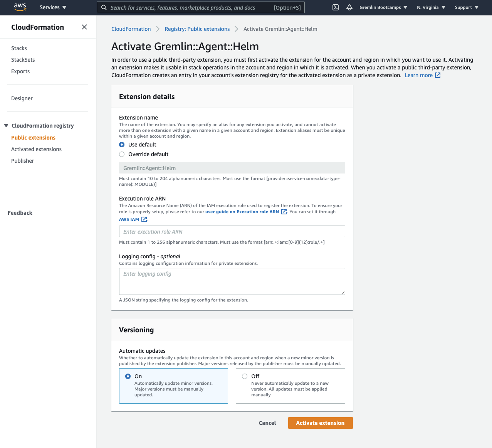Close the CloudFormation sidebar panel

[x=84, y=27]
